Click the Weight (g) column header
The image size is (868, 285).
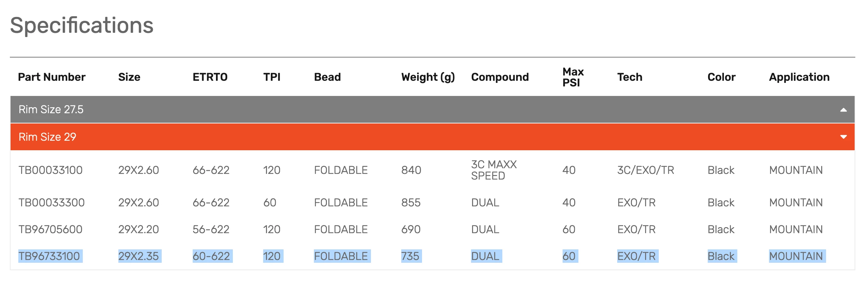428,77
